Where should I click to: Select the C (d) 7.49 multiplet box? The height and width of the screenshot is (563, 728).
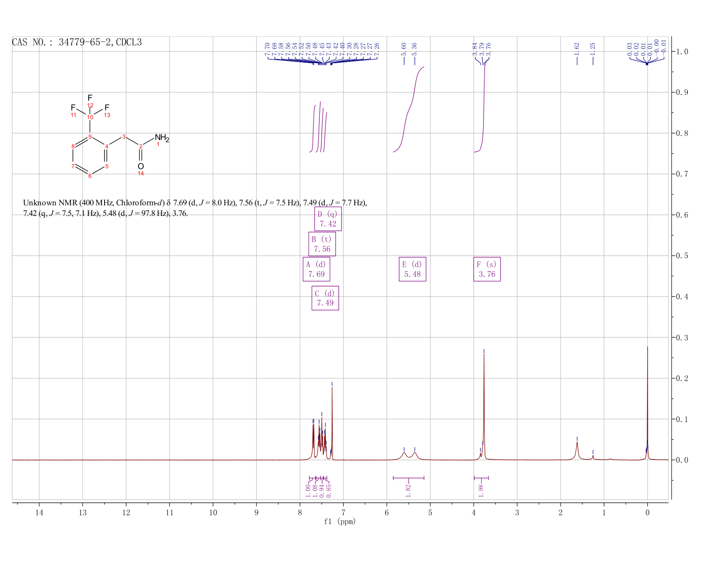tap(325, 298)
